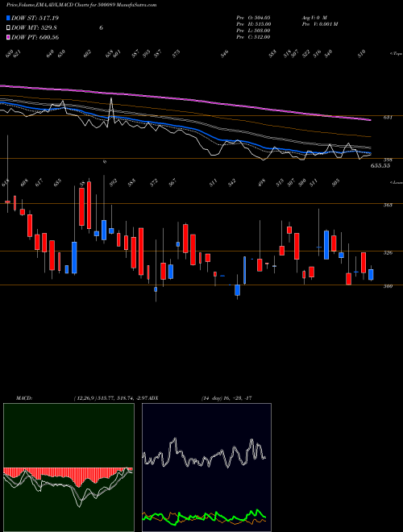Click the white DOW MT legend swatch

click(x=8, y=28)
